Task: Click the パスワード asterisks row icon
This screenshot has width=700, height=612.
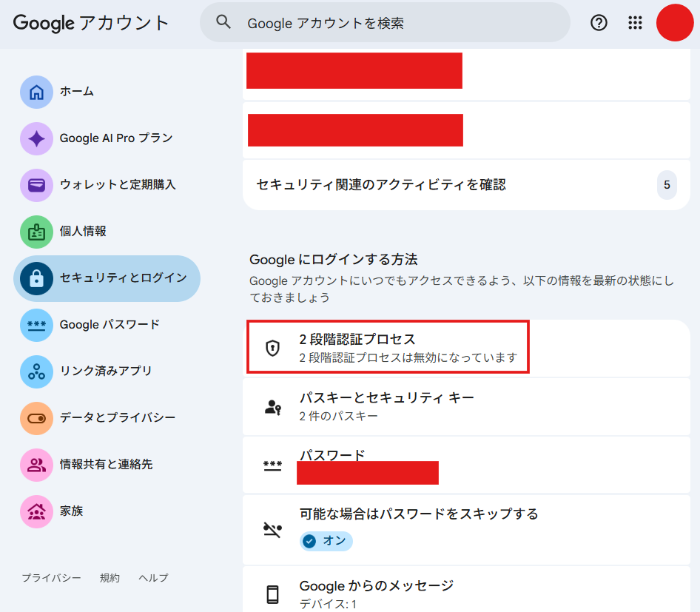Action: [x=272, y=465]
